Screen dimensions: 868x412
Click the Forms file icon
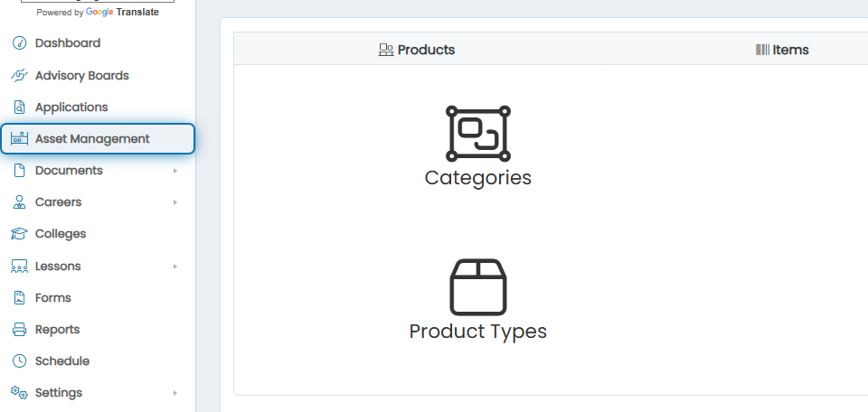point(19,297)
